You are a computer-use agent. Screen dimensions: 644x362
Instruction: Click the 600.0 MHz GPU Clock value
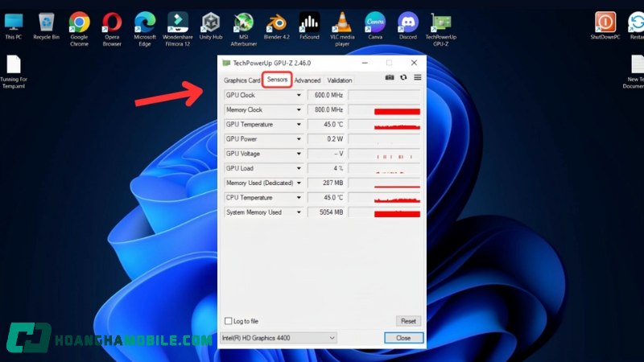(327, 95)
